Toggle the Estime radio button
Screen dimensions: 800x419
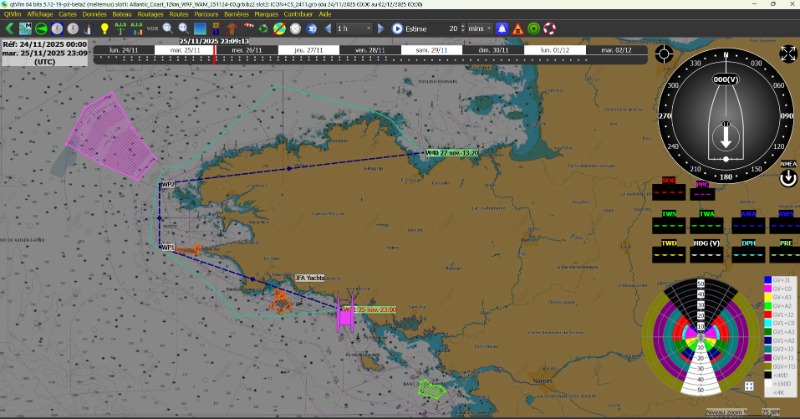[x=398, y=29]
